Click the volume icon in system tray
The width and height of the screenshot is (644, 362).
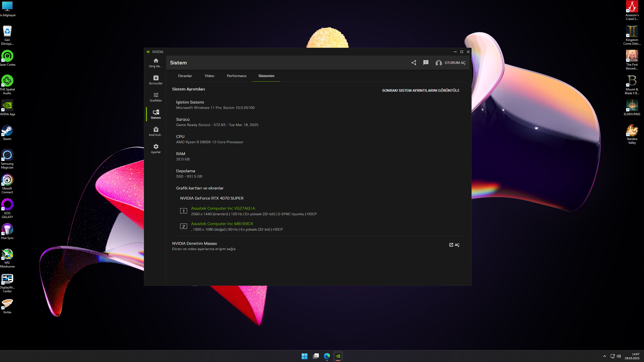[x=619, y=356]
